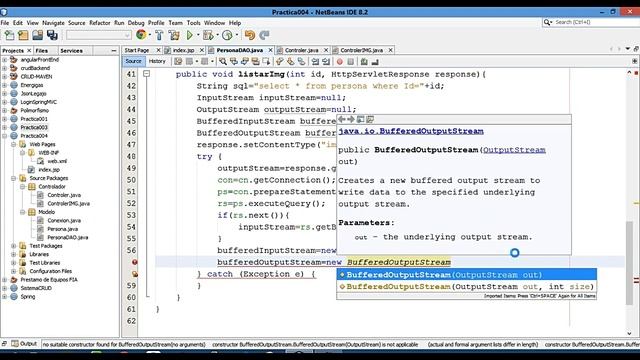Switch to the Controler.java tab

301,50
